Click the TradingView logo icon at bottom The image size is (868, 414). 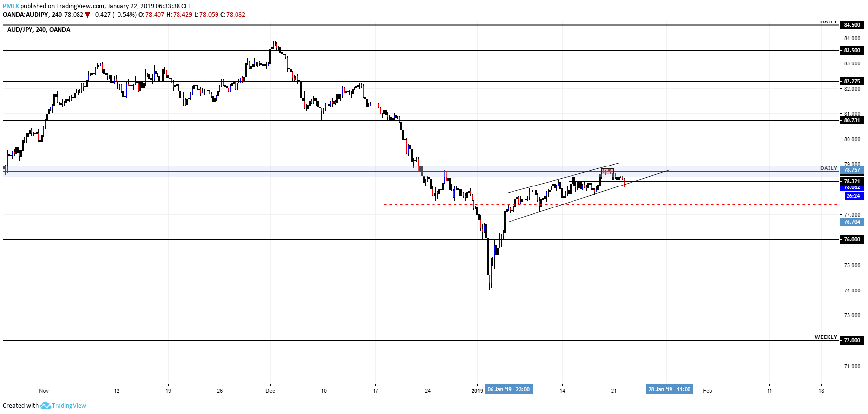[45, 405]
